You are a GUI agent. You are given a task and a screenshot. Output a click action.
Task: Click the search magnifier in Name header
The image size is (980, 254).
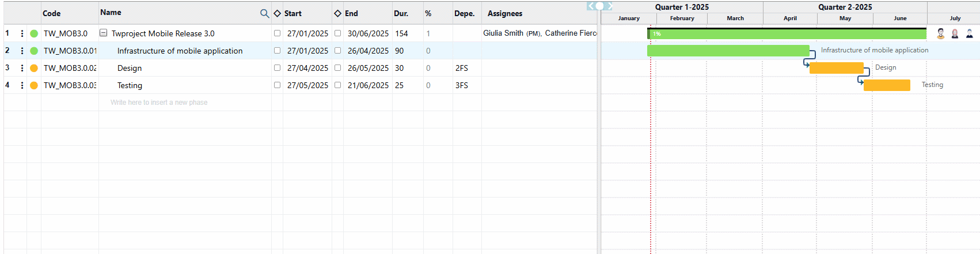click(x=264, y=13)
